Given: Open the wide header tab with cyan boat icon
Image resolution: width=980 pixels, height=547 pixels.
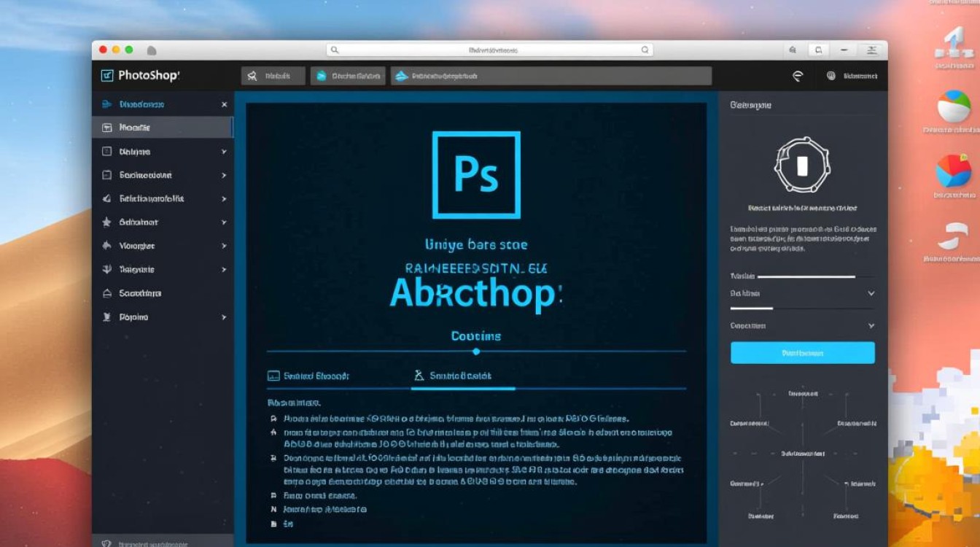Looking at the screenshot, I should pos(551,76).
